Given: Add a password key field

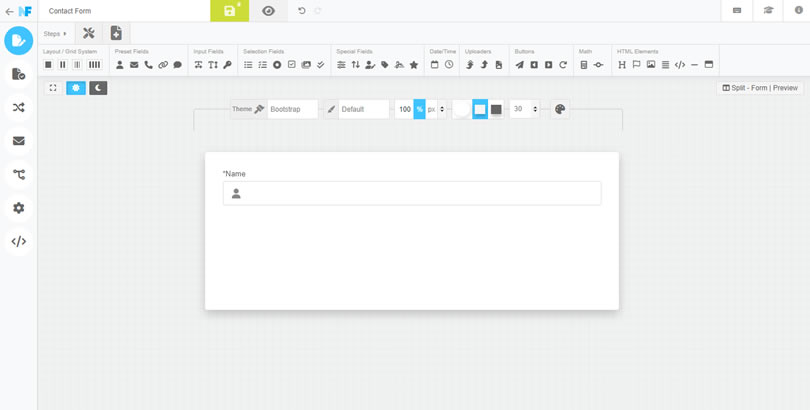Looking at the screenshot, I should (227, 65).
